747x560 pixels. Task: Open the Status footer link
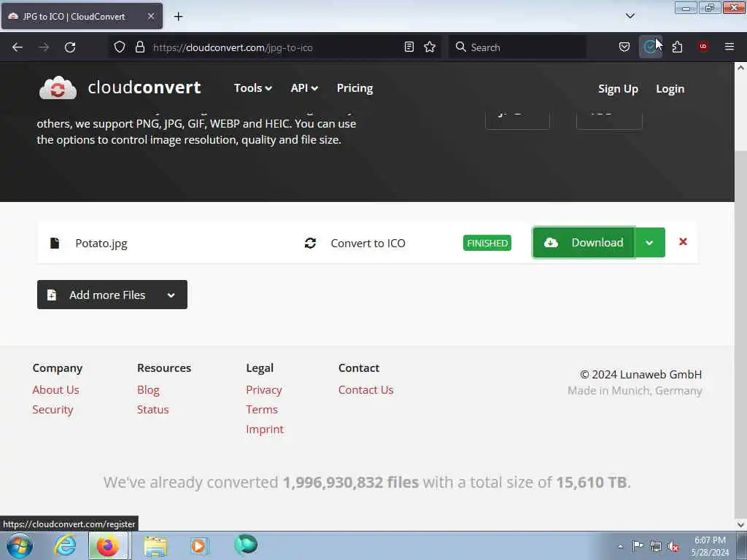point(153,410)
